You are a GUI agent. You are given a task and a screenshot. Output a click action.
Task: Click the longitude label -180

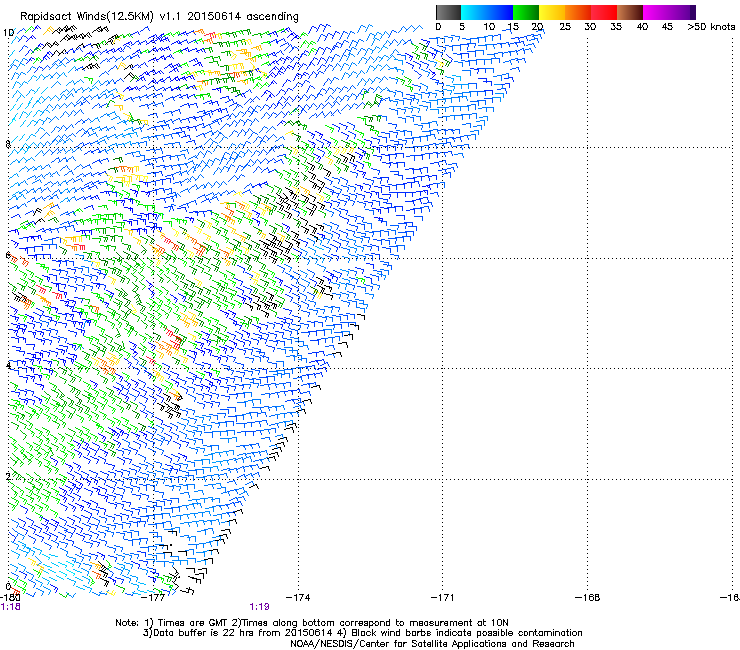click(10, 597)
